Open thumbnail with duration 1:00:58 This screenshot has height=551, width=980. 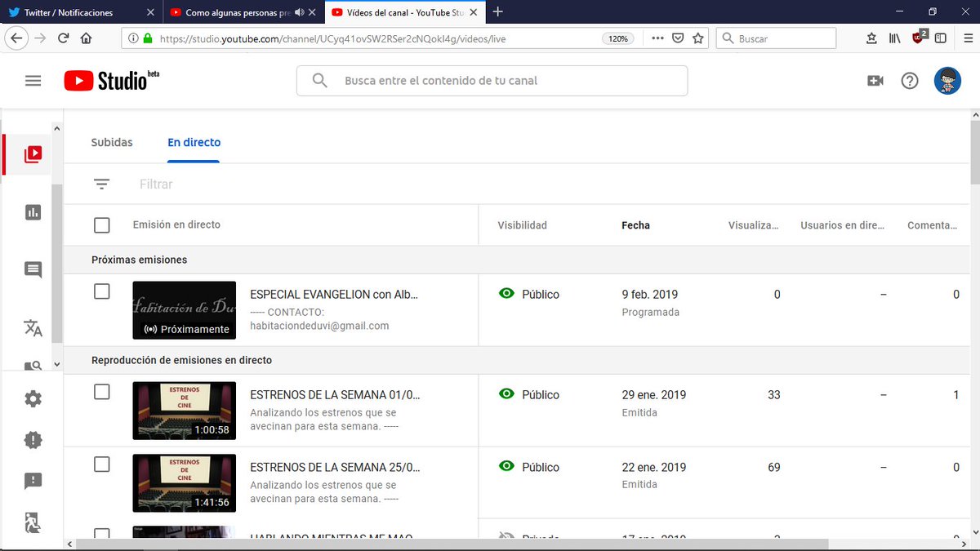(x=184, y=411)
